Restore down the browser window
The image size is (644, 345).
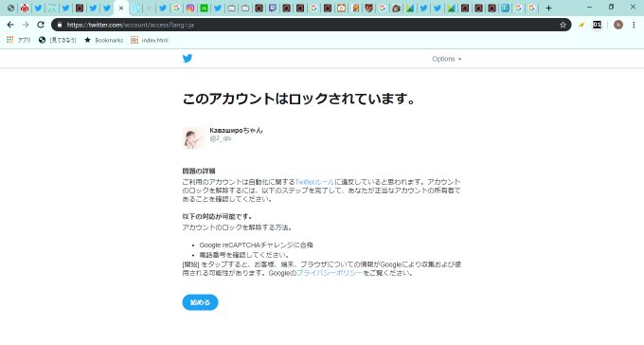tap(611, 7)
